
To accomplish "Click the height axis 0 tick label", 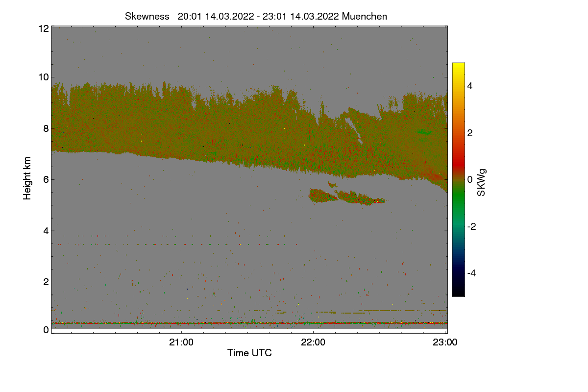I will [x=46, y=330].
